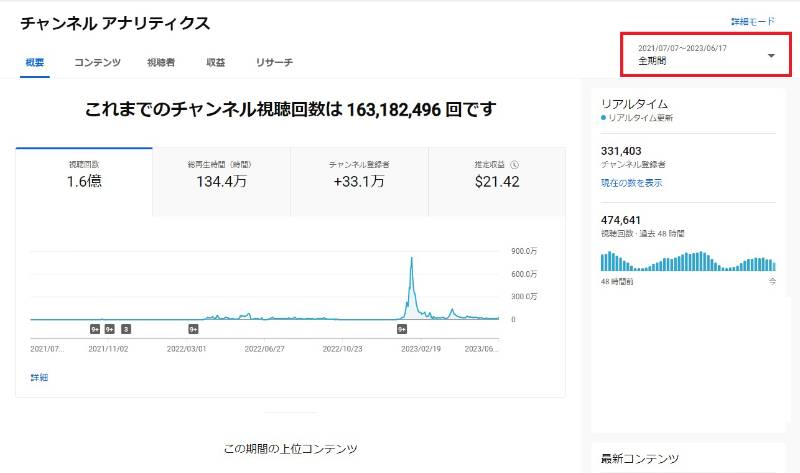
Task: Select the 推定収益 $21.42 metric card
Action: tap(497, 182)
